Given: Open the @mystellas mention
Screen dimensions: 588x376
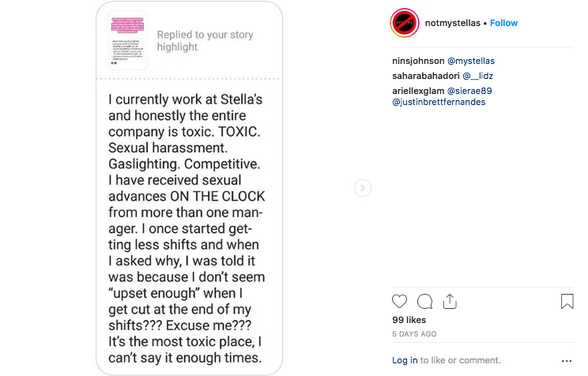Looking at the screenshot, I should (x=471, y=61).
